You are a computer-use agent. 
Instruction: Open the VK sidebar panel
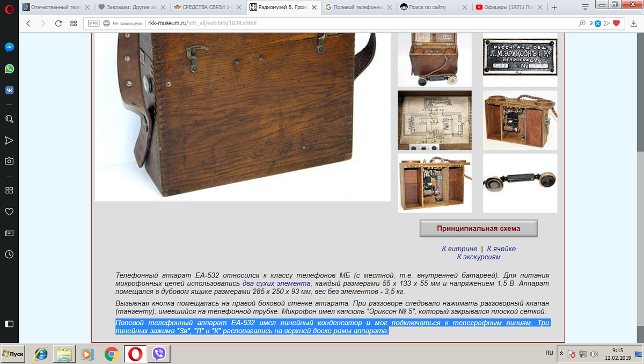coord(9,90)
